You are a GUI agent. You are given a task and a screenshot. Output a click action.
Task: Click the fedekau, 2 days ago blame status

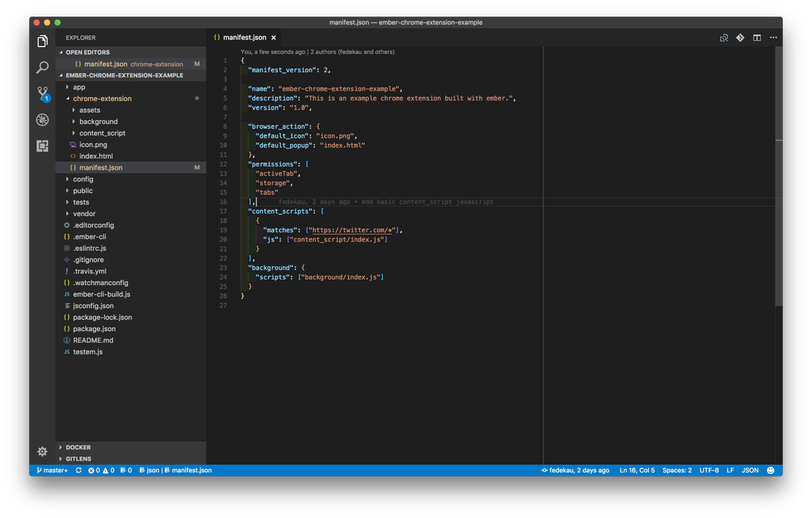pos(575,470)
